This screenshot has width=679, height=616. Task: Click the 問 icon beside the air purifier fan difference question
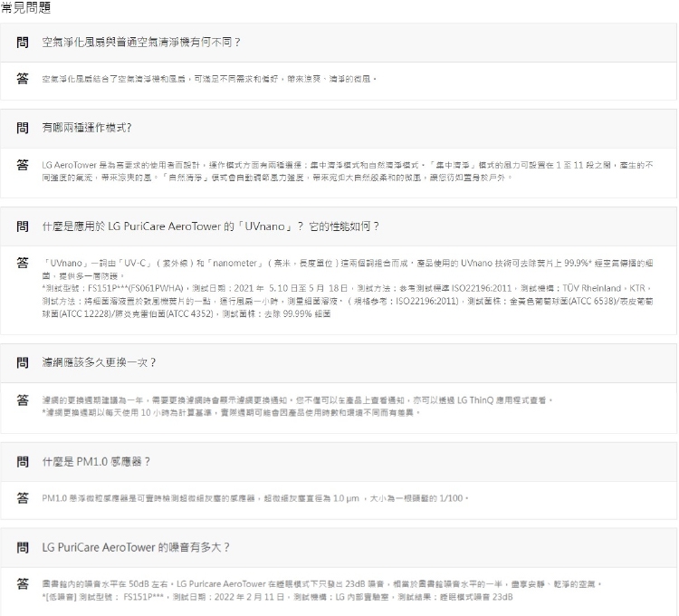click(22, 43)
